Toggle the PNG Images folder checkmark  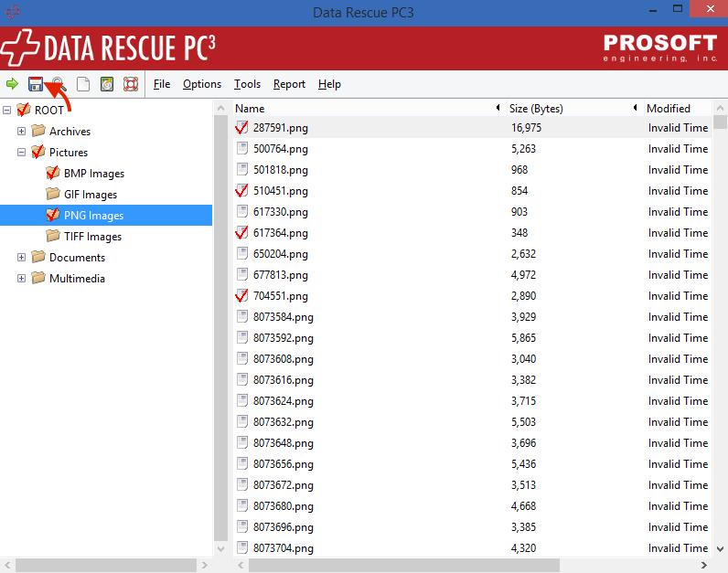tap(53, 215)
